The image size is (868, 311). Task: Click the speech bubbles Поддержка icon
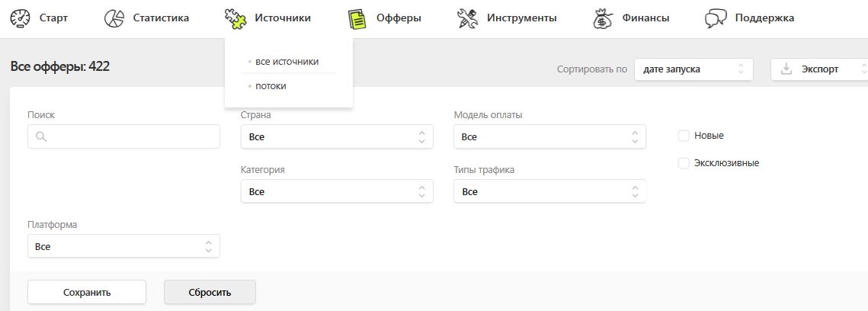(716, 18)
